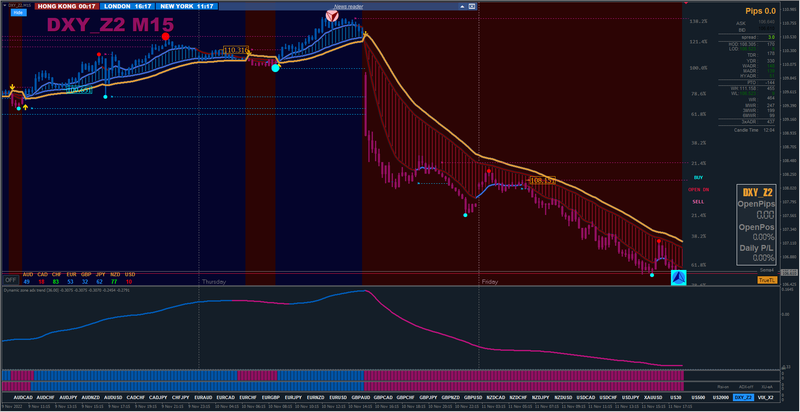The image size is (800, 412).
Task: Switch chart to VIX_X2 symbol
Action: pos(765,397)
